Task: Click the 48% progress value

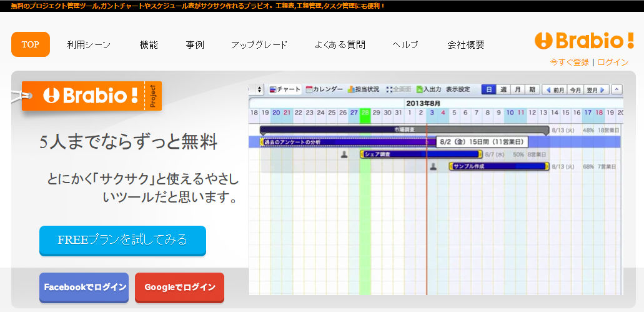Action: pyautogui.click(x=588, y=130)
